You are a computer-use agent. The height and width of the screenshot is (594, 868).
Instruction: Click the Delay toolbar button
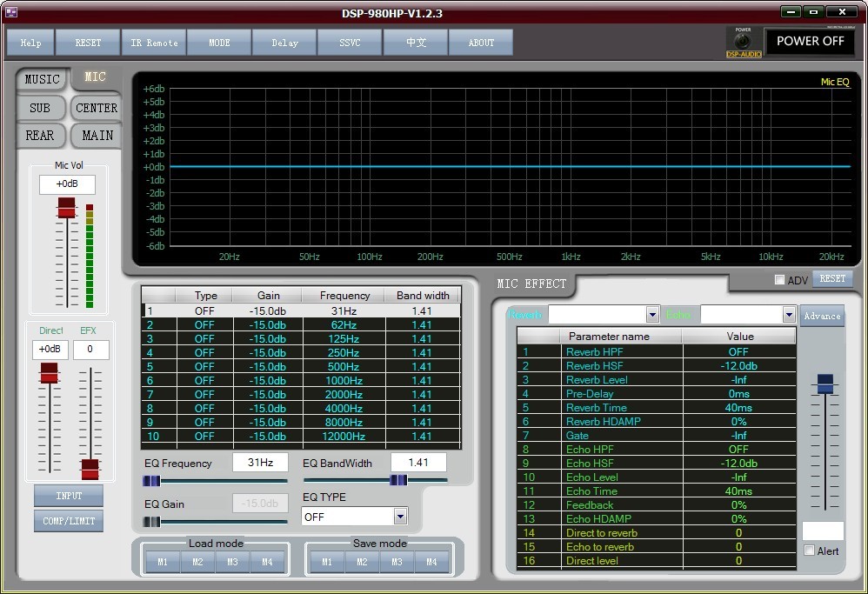(284, 43)
